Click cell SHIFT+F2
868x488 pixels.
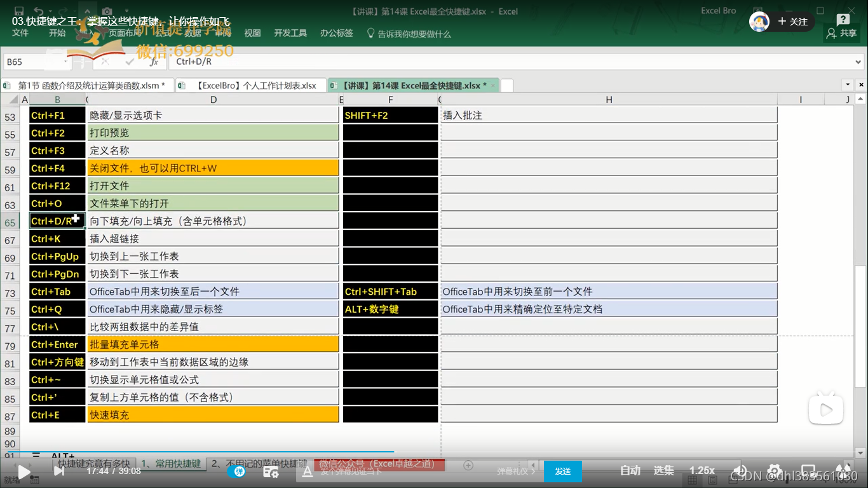[391, 116]
